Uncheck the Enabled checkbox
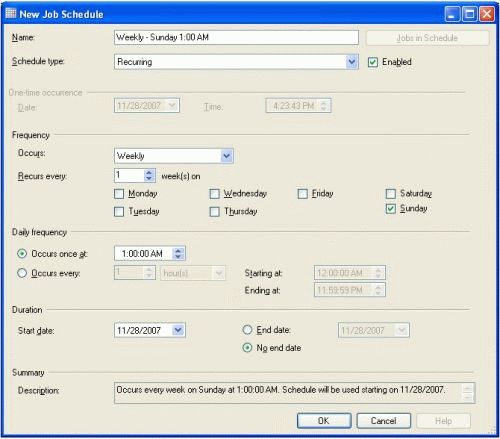The image size is (500, 439). [x=373, y=62]
